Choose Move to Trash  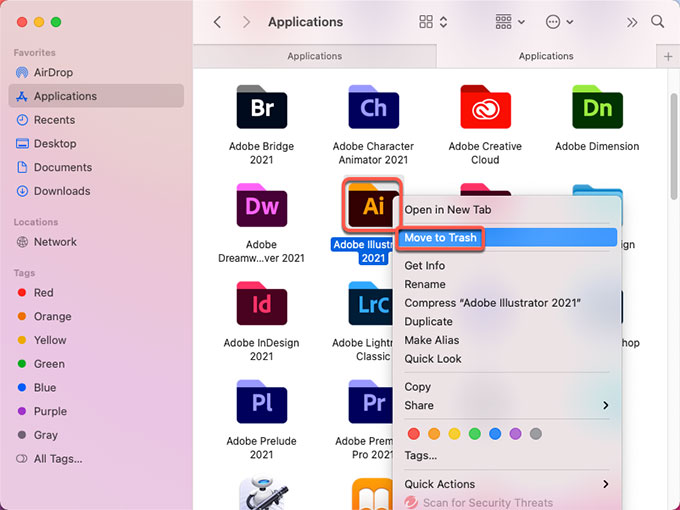[x=507, y=238]
